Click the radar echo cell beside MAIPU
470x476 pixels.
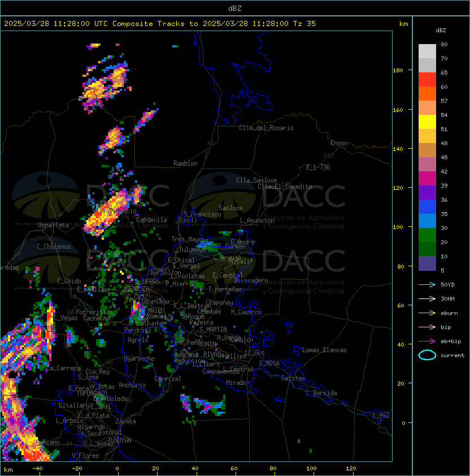coord(138,311)
